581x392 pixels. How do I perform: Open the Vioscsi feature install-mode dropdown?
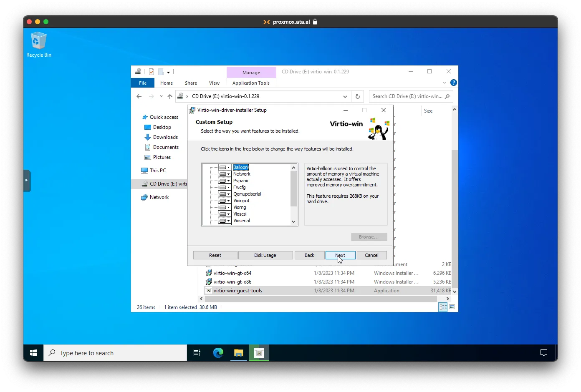(x=225, y=214)
